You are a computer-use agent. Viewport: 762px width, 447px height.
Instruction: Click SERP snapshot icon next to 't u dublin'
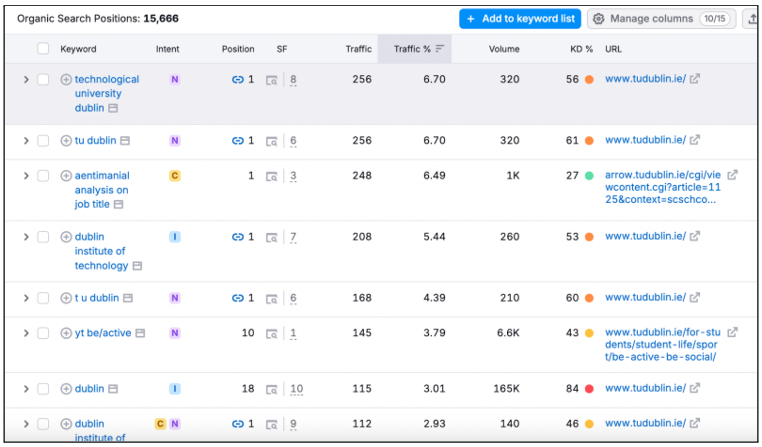(125, 298)
